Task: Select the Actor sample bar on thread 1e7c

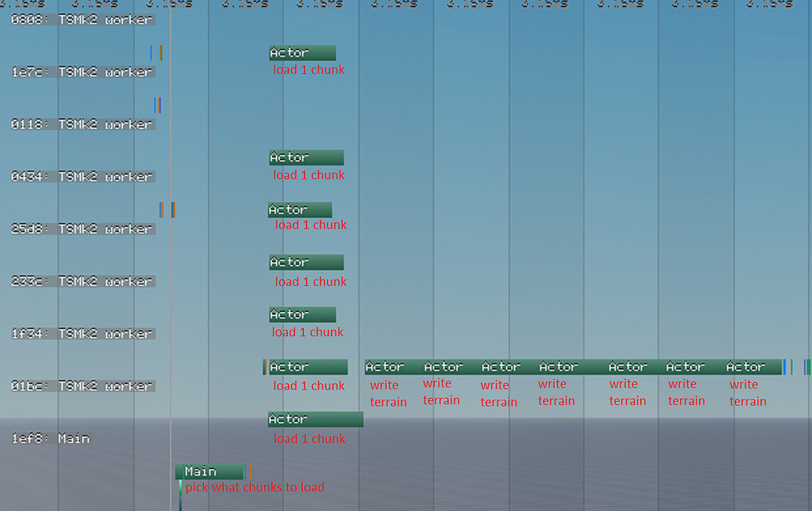Action: point(302,52)
